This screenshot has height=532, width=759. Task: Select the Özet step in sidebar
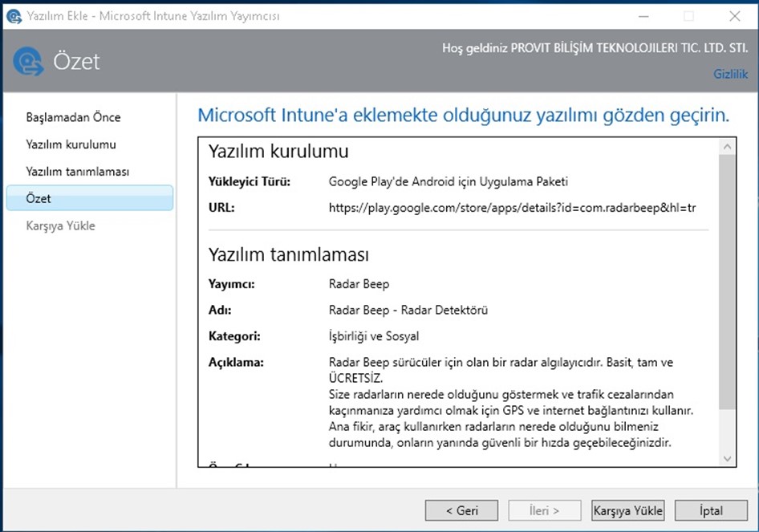pos(90,198)
